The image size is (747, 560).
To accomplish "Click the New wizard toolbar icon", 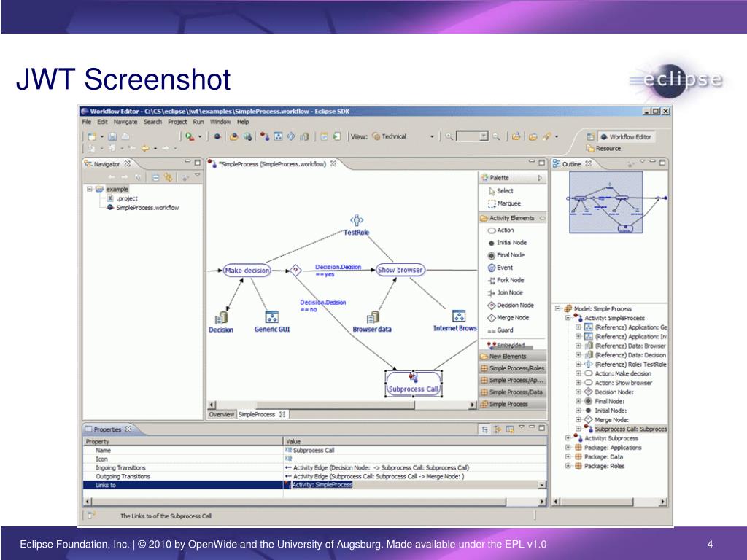I will 93,136.
